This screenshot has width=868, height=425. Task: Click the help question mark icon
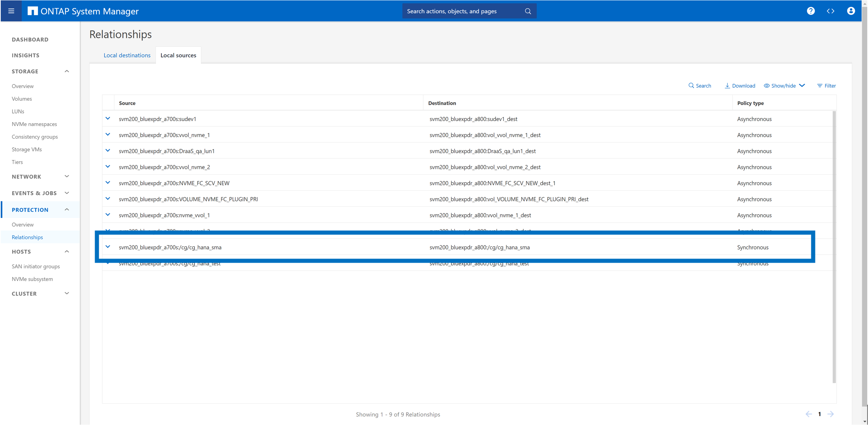(x=811, y=11)
